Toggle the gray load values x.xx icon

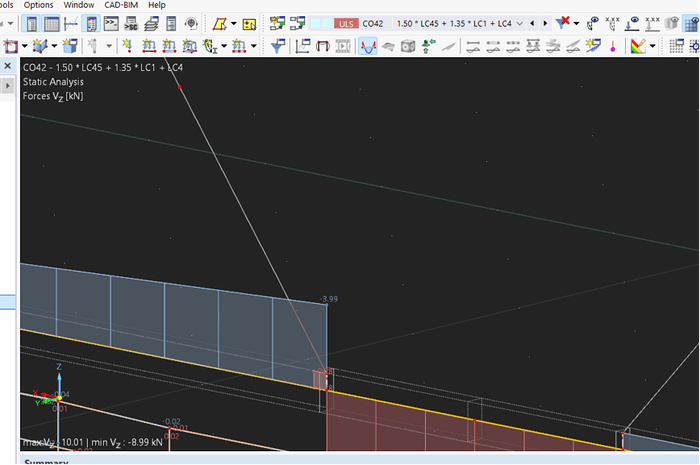(x=652, y=23)
